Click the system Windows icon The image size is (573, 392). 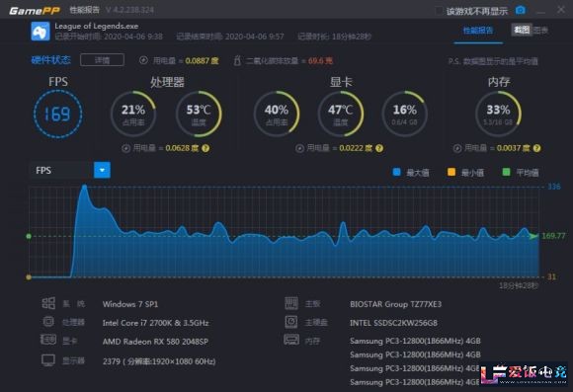coord(48,303)
